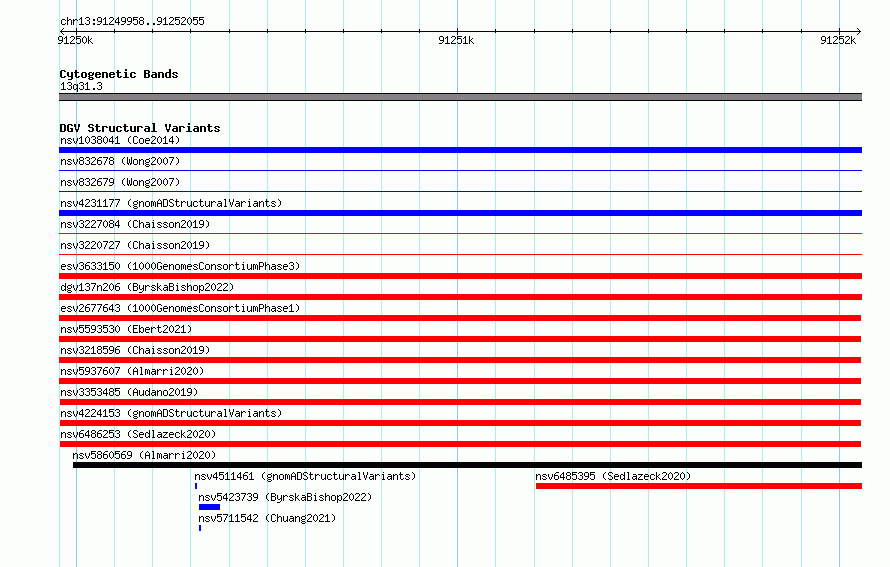Click the 13q31.3 band label

point(81,86)
